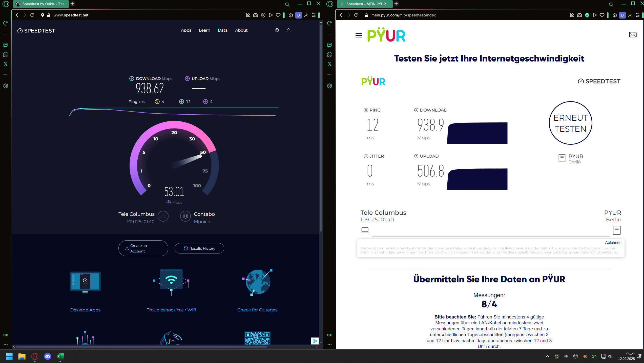Click Ablehnen on the privacy notice
This screenshot has width=644, height=363.
click(613, 242)
